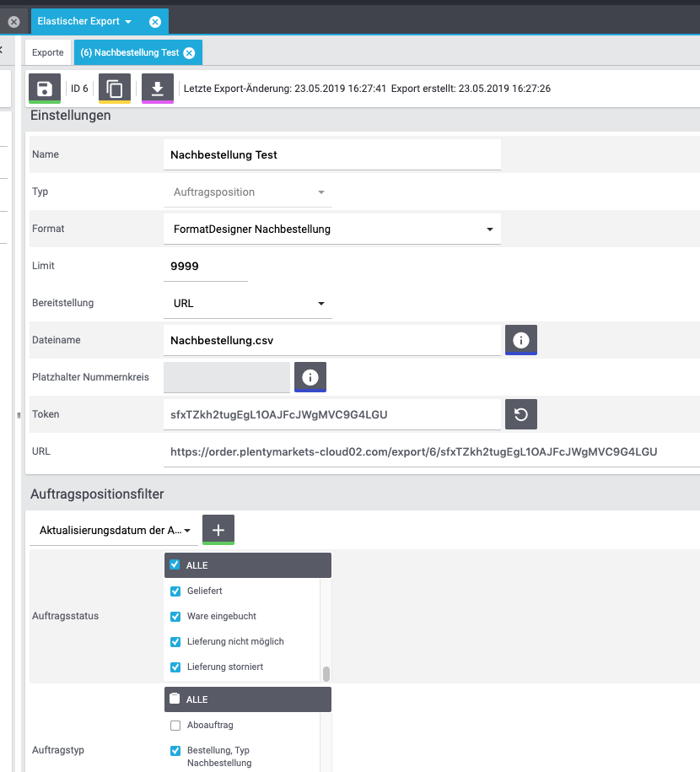Click the copy export icon
The image size is (700, 772).
pos(115,88)
